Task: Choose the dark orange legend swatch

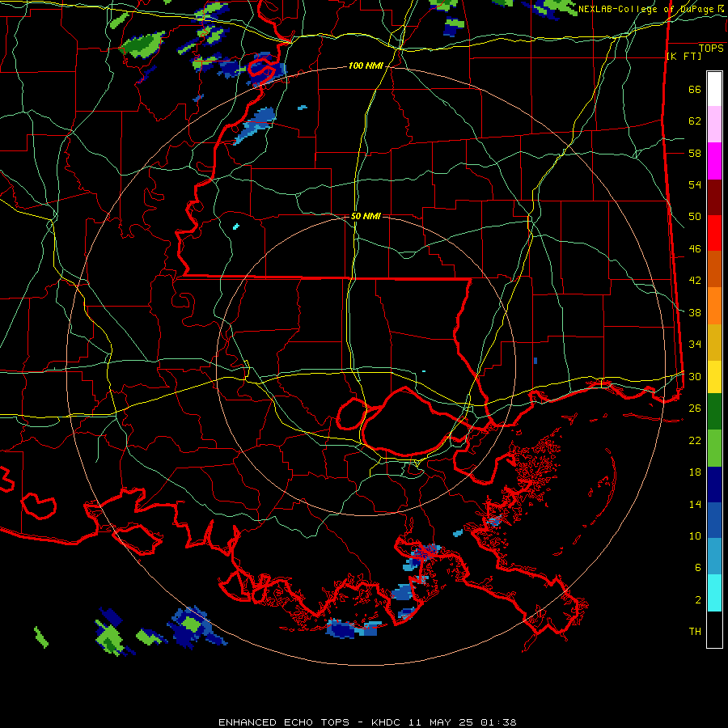Action: 714,269
